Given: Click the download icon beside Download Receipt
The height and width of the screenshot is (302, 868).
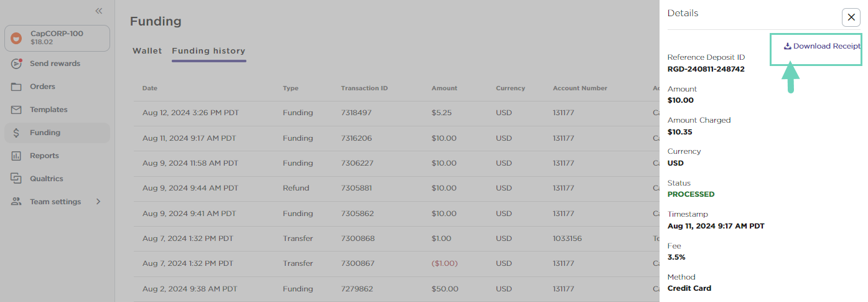Looking at the screenshot, I should pos(787,46).
